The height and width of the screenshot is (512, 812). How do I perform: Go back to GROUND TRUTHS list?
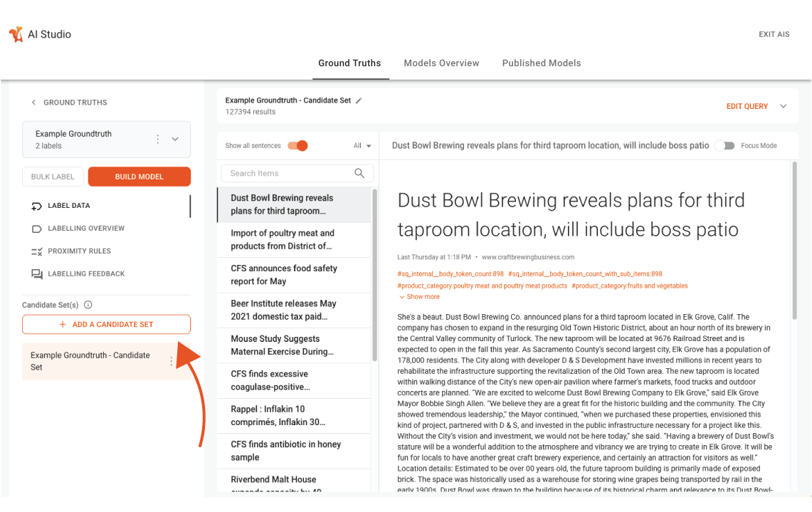[75, 103]
